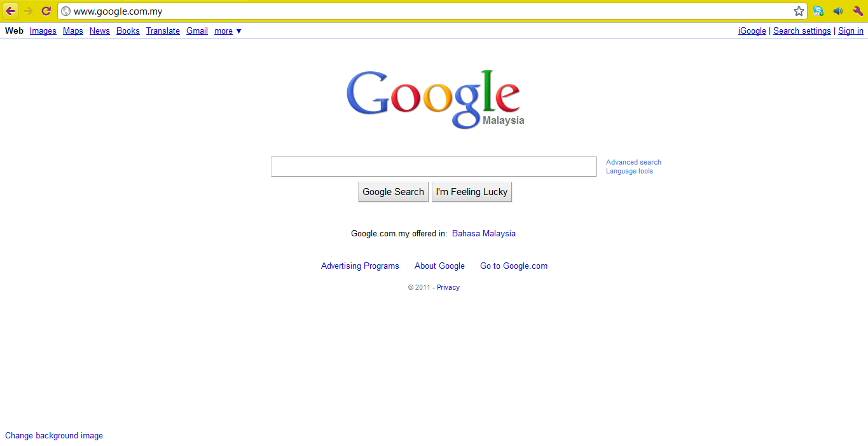The width and height of the screenshot is (868, 446).
Task: Open Gmail in the top navigation
Action: [197, 30]
